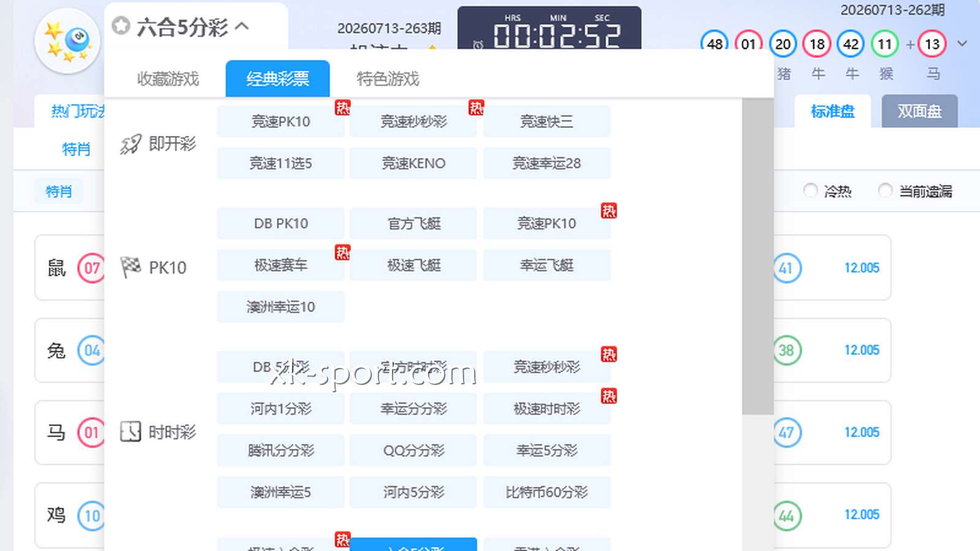The height and width of the screenshot is (551, 980).
Task: Open 竞速秒秒彩 in 时时彩 section
Action: click(547, 367)
